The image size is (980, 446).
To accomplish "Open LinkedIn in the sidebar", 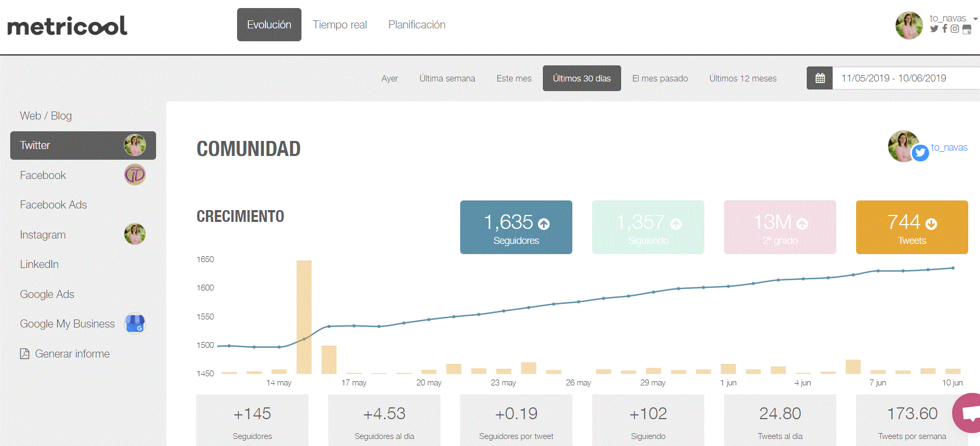I will tap(39, 264).
